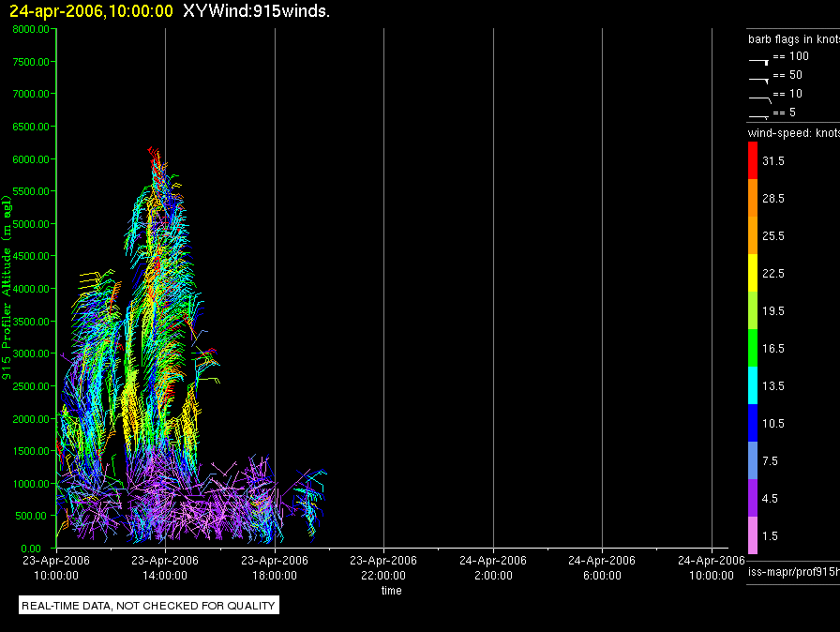Select the cyan 13.5 knots swatch
840x632 pixels.
point(753,385)
